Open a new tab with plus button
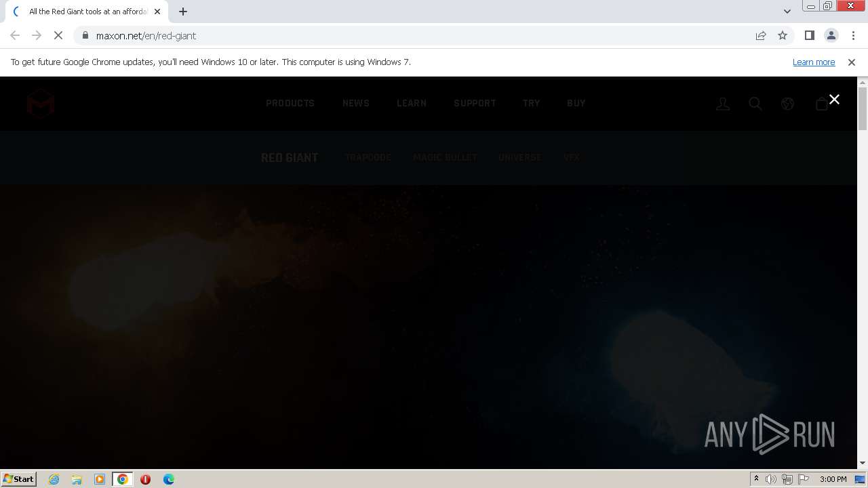This screenshot has width=868, height=488. 183,12
